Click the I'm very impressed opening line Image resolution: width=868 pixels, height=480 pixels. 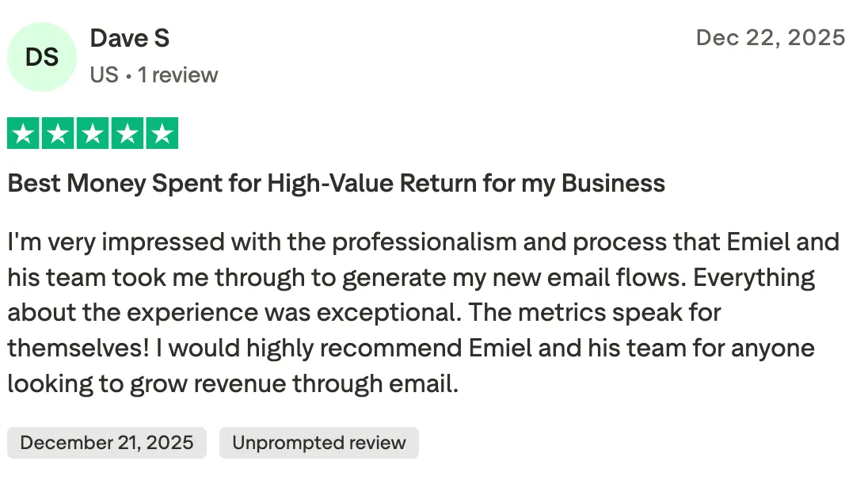tap(424, 242)
